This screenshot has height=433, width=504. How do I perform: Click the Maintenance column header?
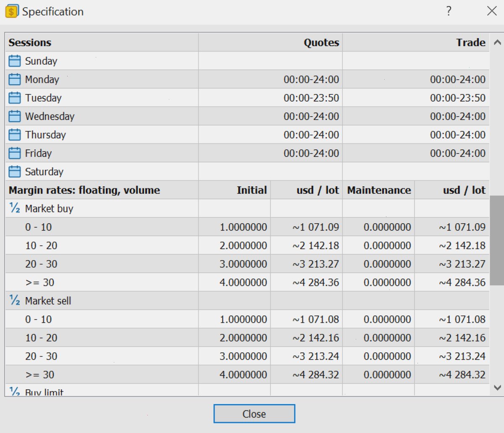[x=379, y=190]
